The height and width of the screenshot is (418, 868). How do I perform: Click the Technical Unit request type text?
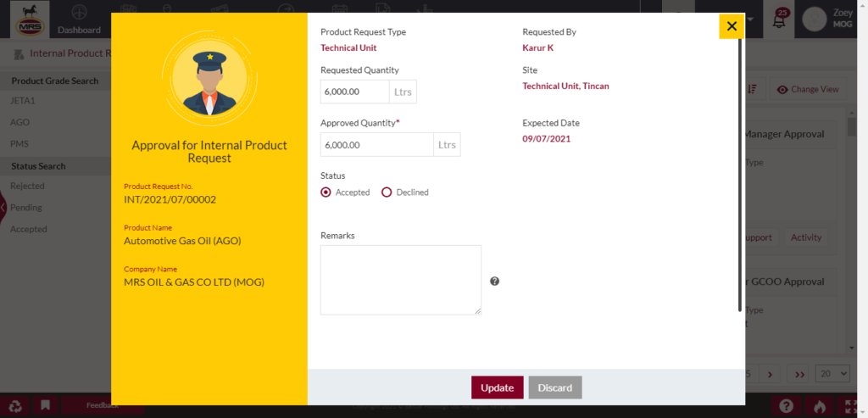tap(348, 47)
